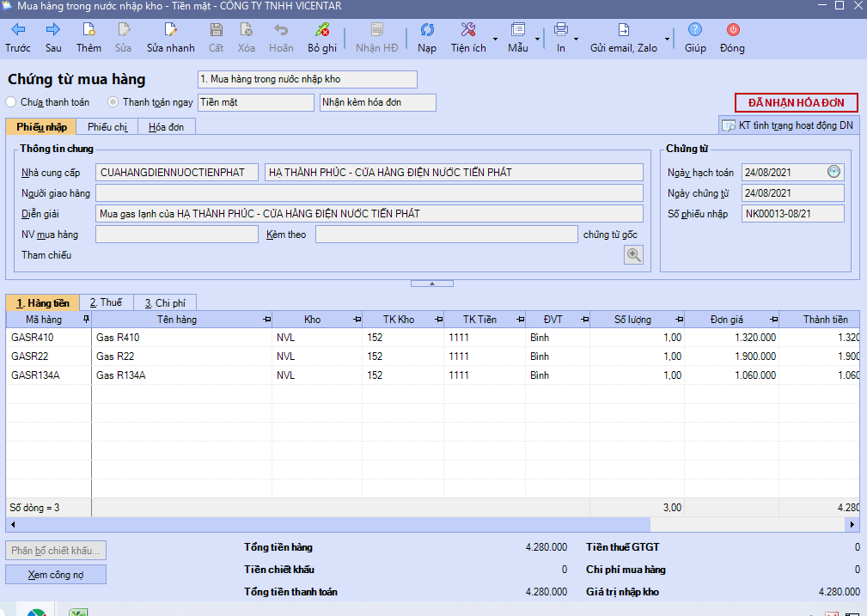Click the NV mua hàng field
867x616 pixels.
pos(177,235)
